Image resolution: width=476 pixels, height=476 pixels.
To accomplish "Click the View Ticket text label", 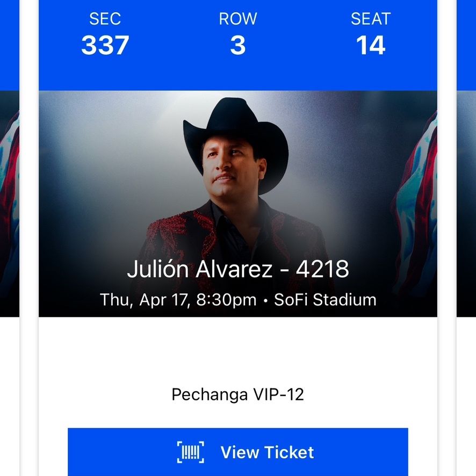I will pyautogui.click(x=267, y=452).
